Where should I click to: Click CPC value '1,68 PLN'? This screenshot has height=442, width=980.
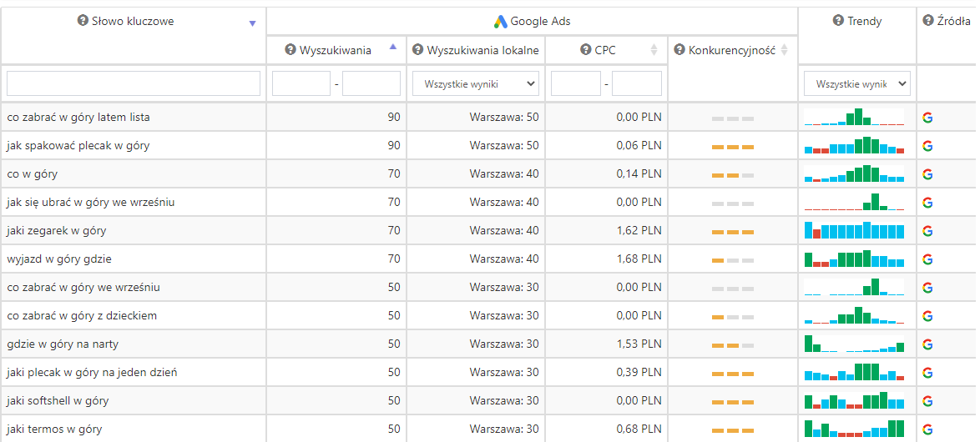(x=639, y=259)
